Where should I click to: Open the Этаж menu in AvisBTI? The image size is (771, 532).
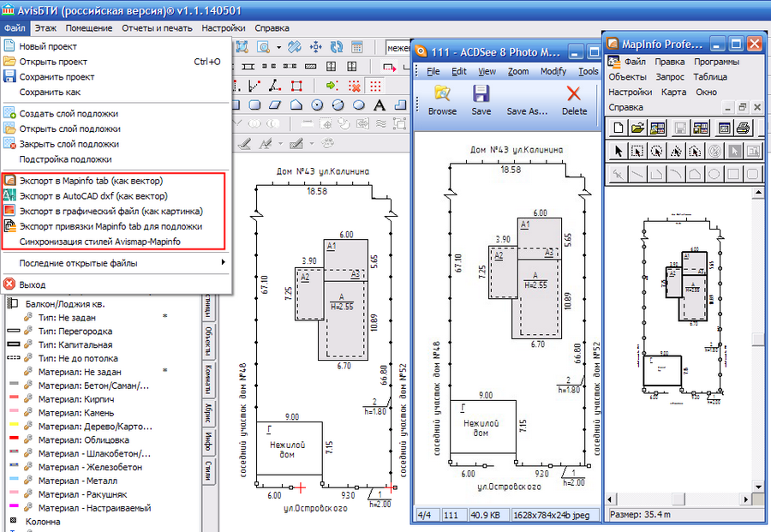[45, 28]
